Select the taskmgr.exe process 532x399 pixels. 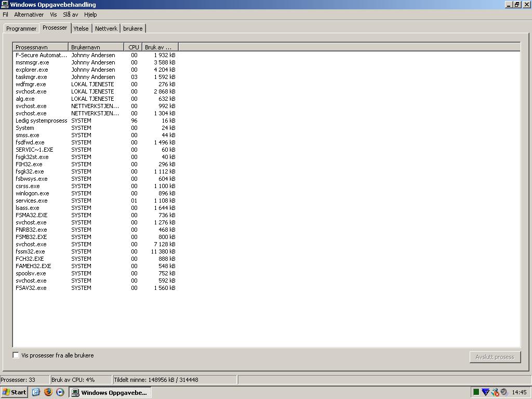96,77
